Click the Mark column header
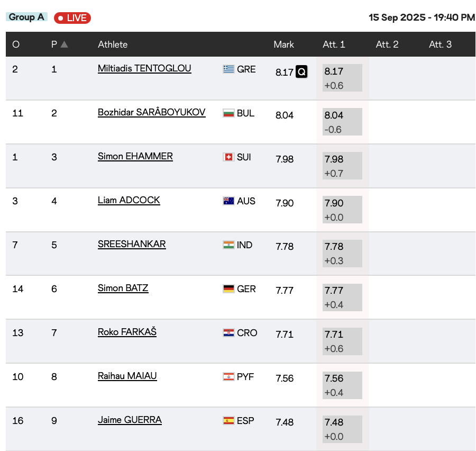This screenshot has width=476, height=451. click(283, 44)
